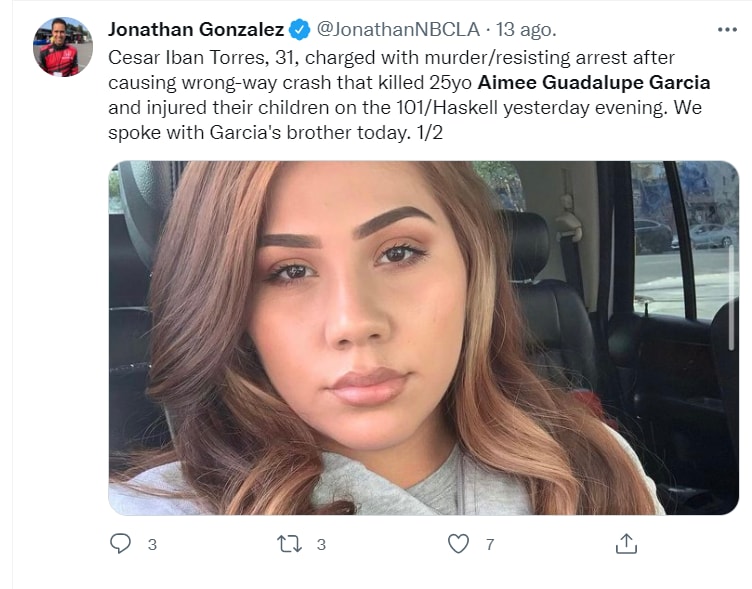View the likes count showing 7

pyautogui.click(x=490, y=545)
